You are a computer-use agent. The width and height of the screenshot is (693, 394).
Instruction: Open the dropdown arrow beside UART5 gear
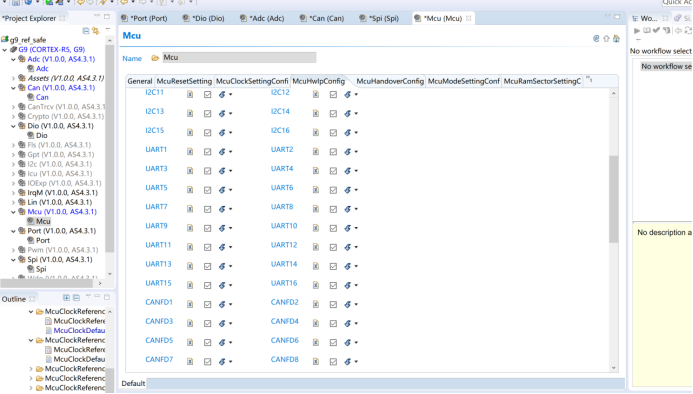tap(231, 190)
